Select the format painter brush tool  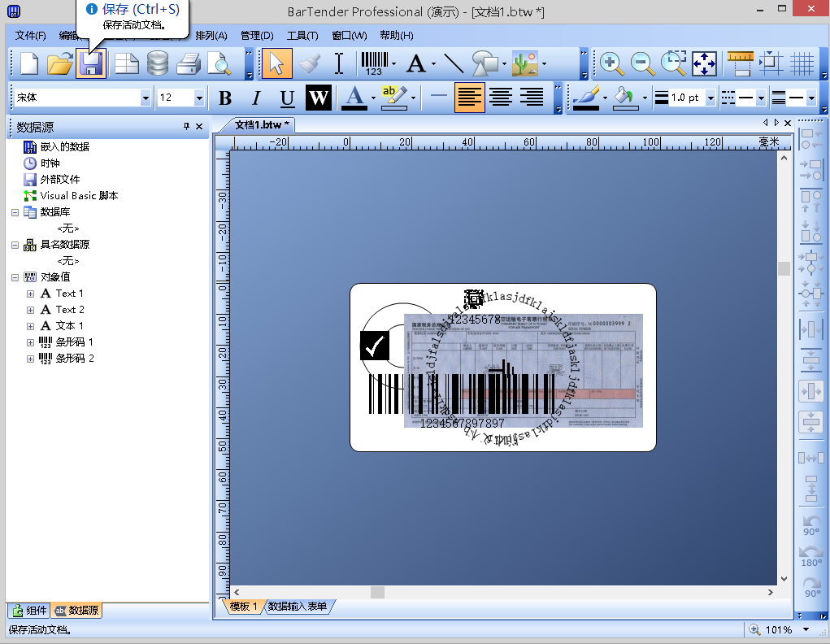[309, 63]
